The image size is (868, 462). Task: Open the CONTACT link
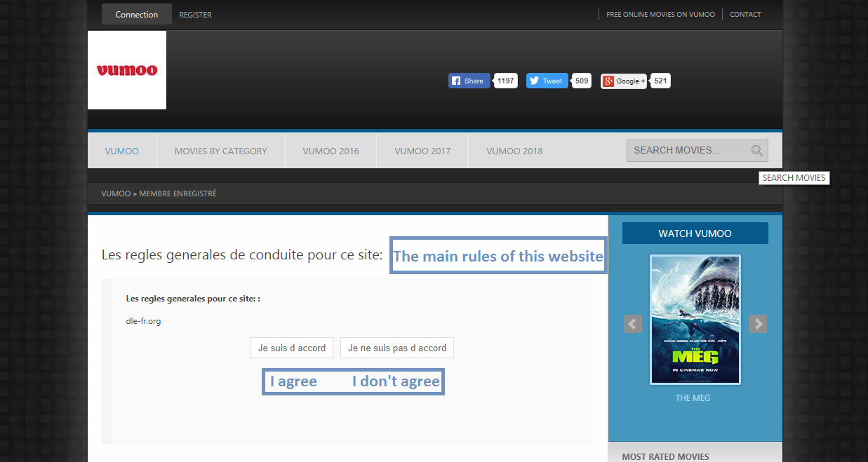pos(745,14)
